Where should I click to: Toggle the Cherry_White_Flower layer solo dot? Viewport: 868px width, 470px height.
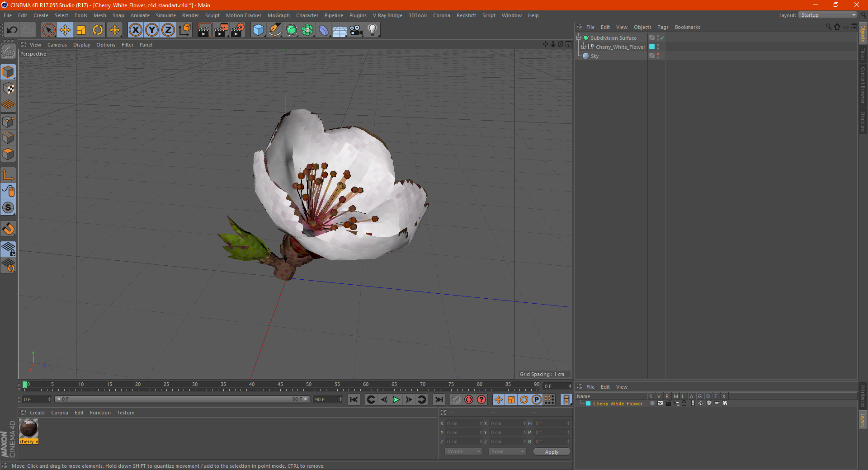[x=652, y=403]
